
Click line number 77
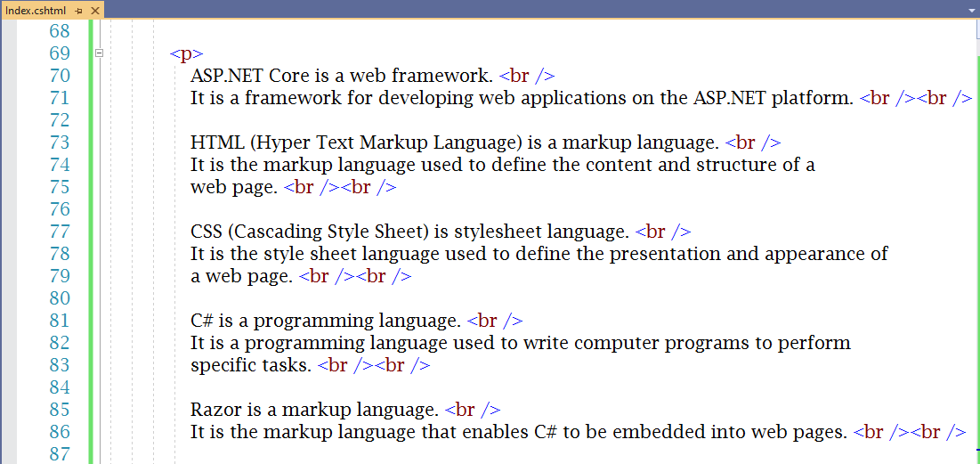60,232
